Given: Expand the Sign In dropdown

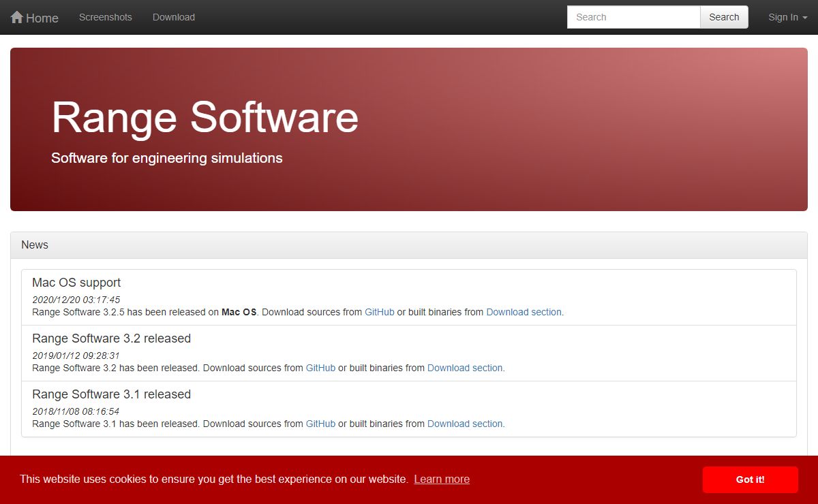Looking at the screenshot, I should pos(787,17).
